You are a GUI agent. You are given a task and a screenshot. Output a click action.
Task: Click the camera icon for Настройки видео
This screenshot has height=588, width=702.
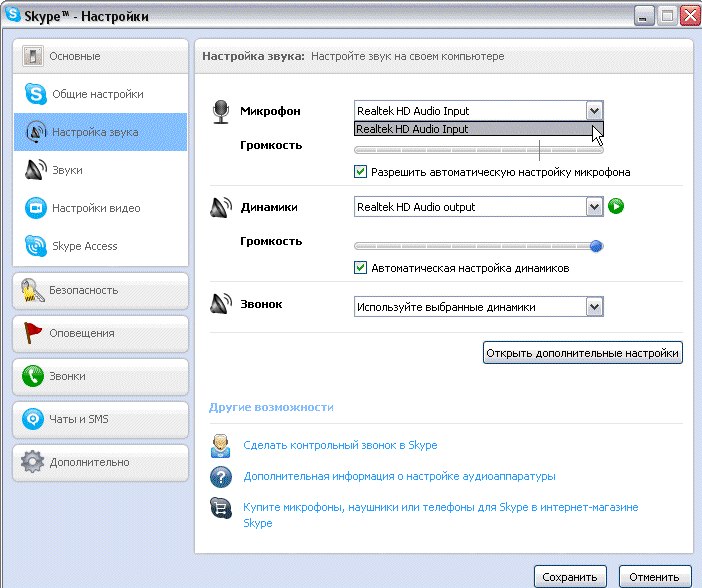click(x=35, y=208)
